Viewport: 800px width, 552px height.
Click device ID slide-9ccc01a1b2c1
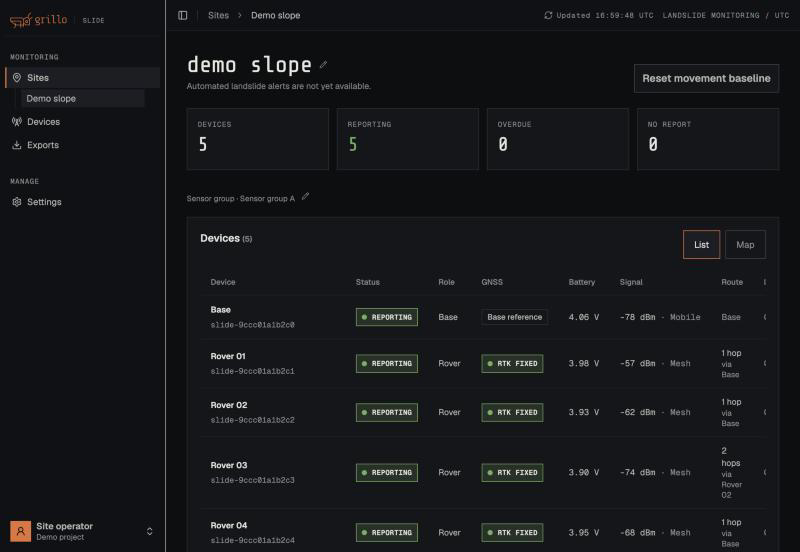(x=253, y=371)
